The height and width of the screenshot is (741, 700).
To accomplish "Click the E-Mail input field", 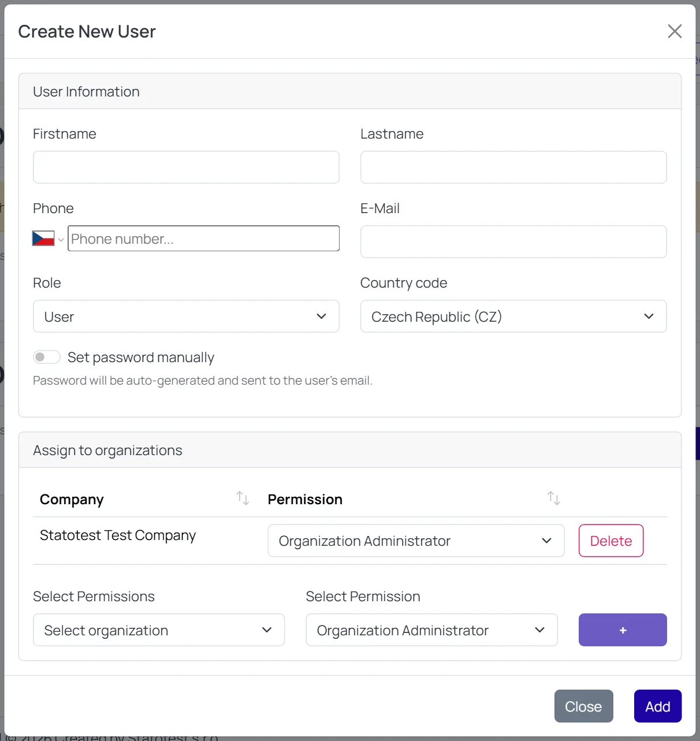I will pos(513,242).
